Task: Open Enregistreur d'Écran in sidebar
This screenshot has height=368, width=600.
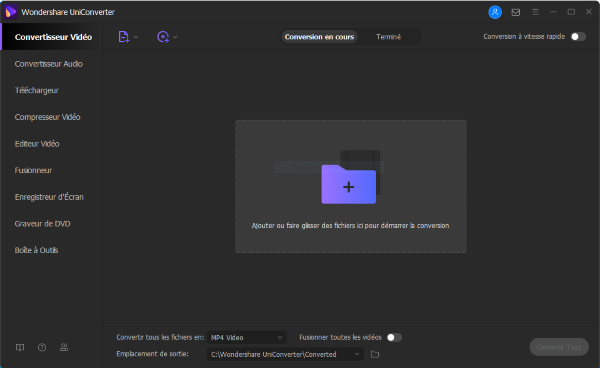Action: 49,197
